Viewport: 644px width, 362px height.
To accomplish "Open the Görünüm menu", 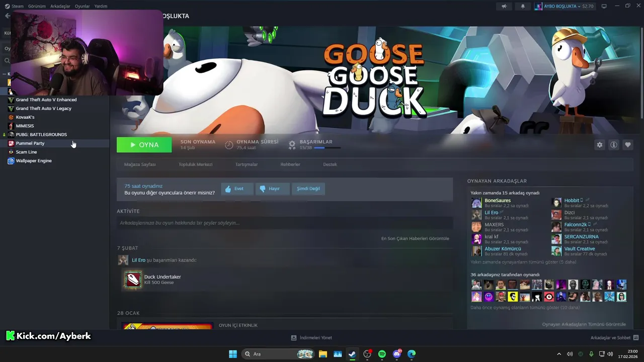I will tap(37, 6).
